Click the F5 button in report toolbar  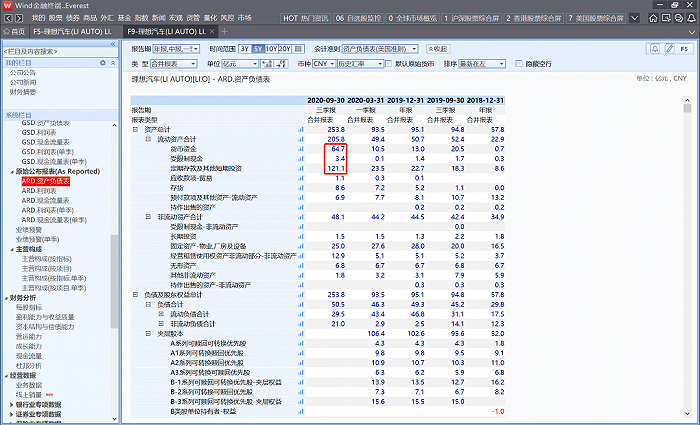pyautogui.click(x=684, y=49)
